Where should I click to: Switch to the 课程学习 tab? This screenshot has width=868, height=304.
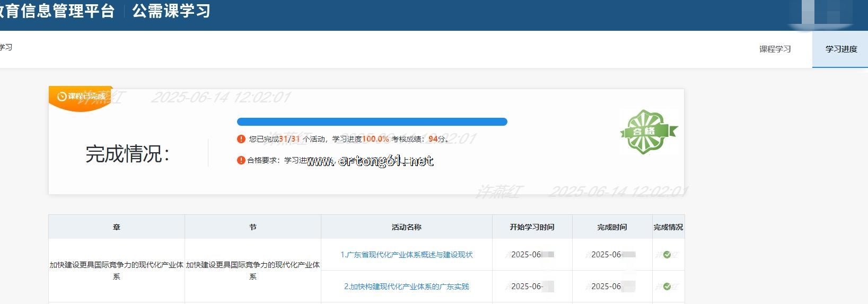click(775, 49)
